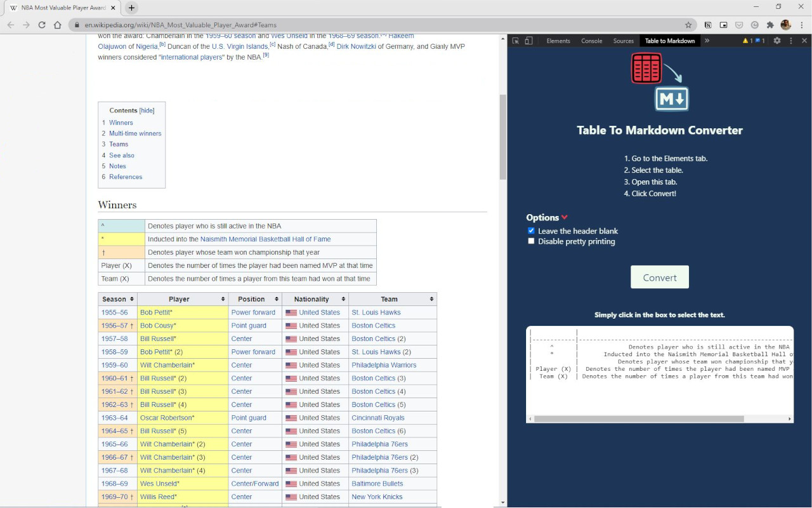The image size is (812, 508).
Task: Show more DevTools tabs
Action: point(707,41)
